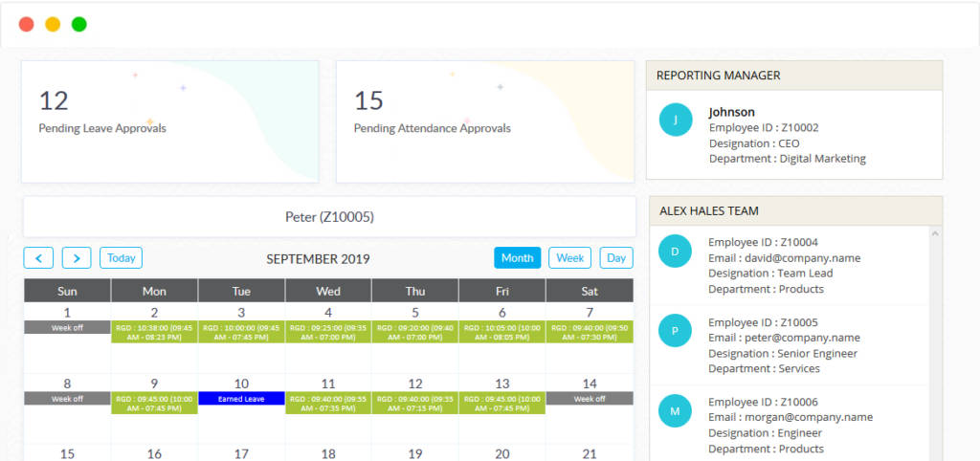Go to previous month with left arrow

coord(38,258)
